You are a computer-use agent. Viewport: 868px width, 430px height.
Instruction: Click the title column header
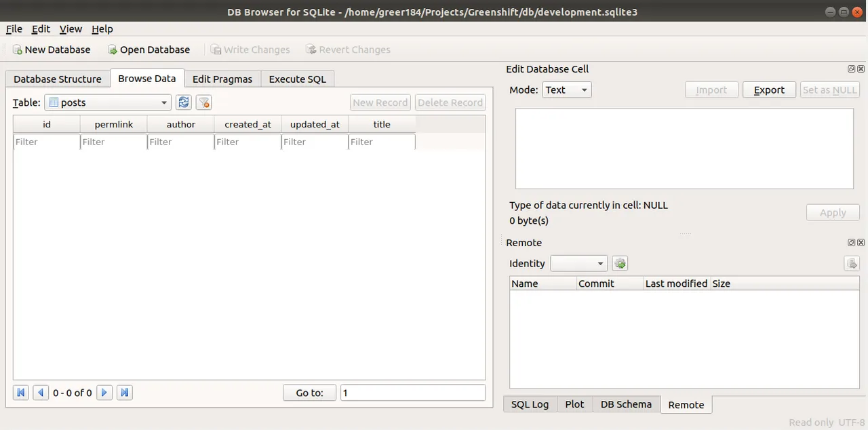(x=382, y=124)
